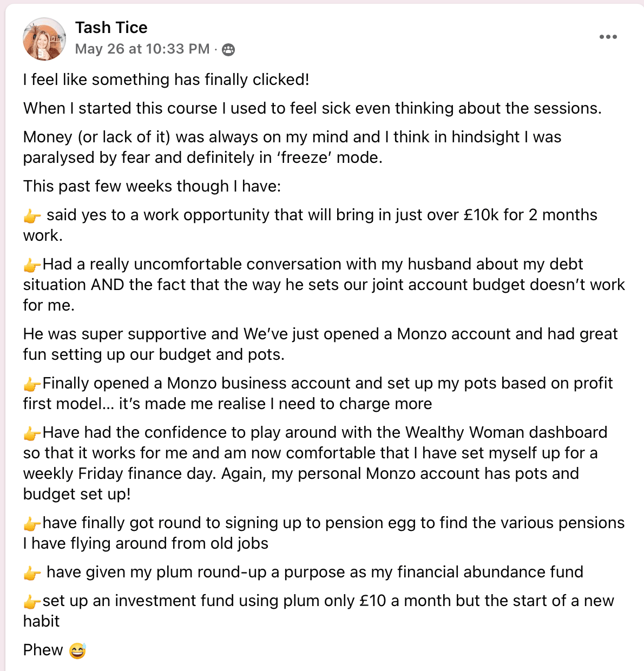Viewport: 644px width, 671px height.
Task: Click Tash Tice's profile picture
Action: tap(44, 39)
